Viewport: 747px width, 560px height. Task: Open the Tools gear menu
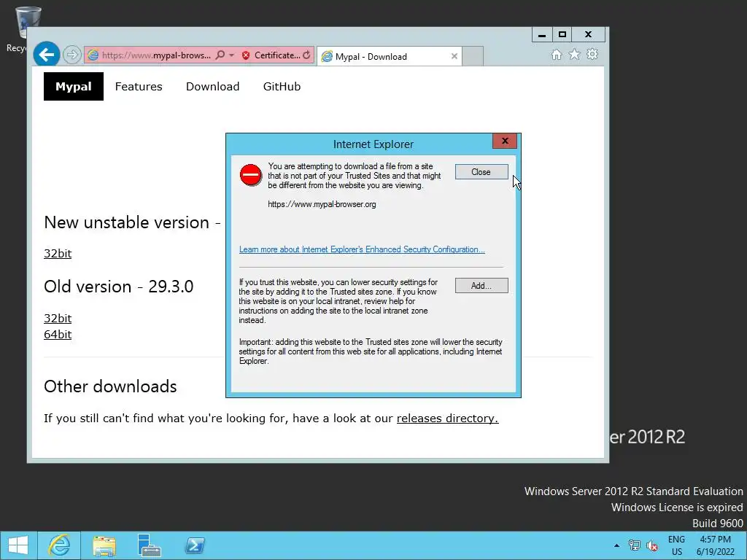592,54
